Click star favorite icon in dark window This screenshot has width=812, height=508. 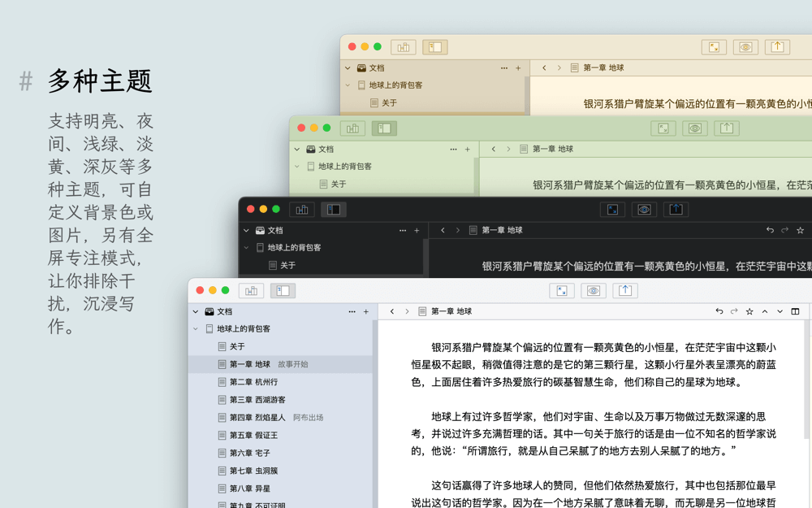click(800, 230)
